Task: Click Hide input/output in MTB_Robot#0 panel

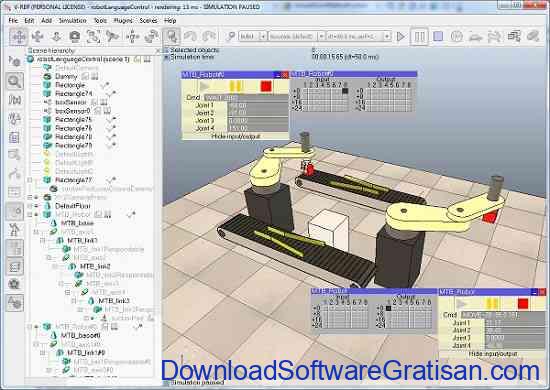Action: coord(235,136)
